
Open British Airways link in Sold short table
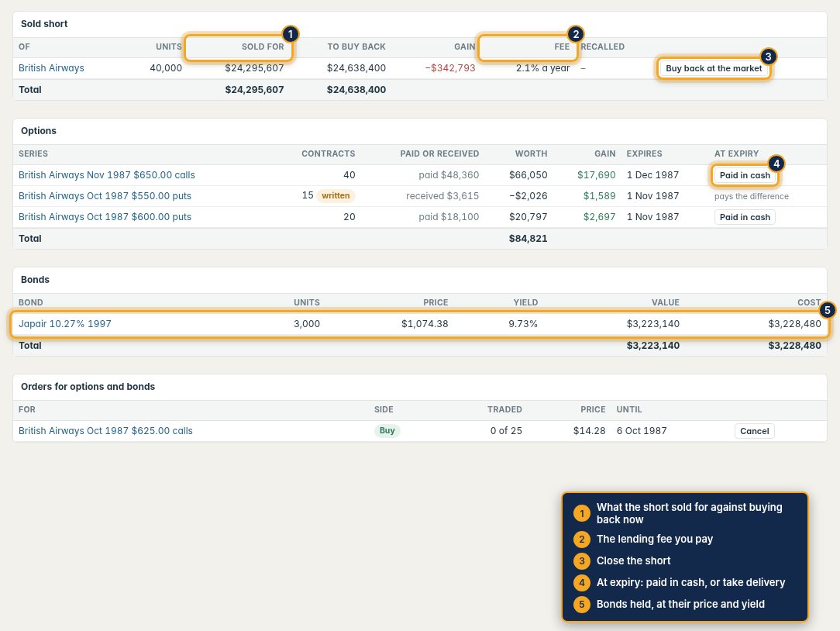pyautogui.click(x=51, y=68)
